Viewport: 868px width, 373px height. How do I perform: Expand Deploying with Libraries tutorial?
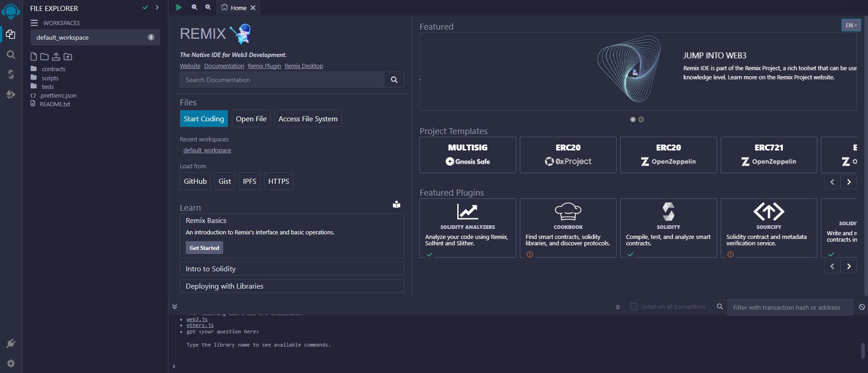pyautogui.click(x=292, y=286)
